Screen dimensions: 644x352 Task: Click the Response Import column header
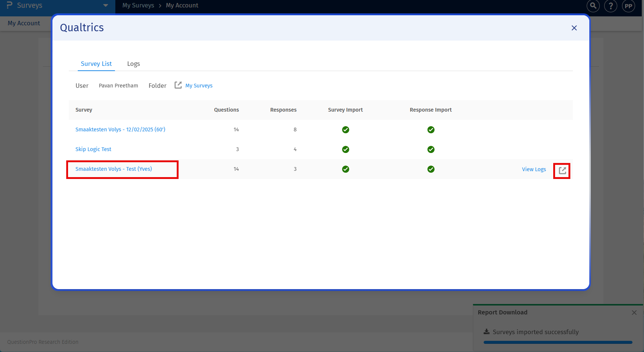(x=430, y=110)
